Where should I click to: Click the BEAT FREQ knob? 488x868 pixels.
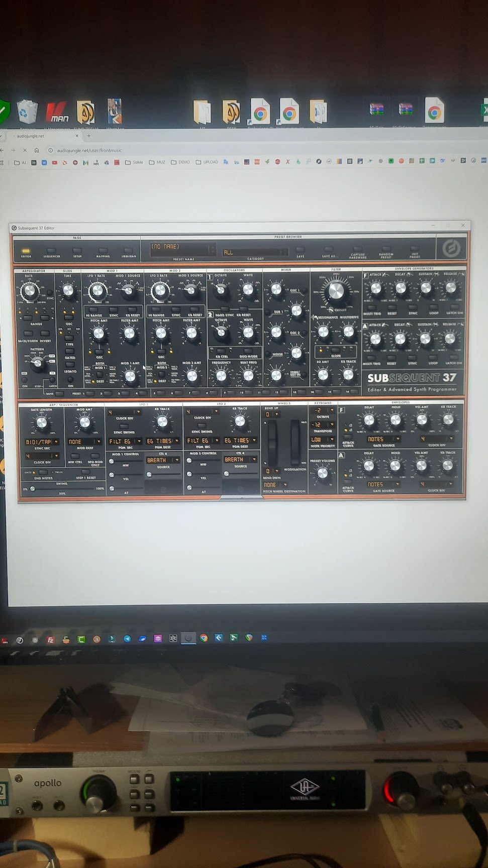tap(248, 375)
